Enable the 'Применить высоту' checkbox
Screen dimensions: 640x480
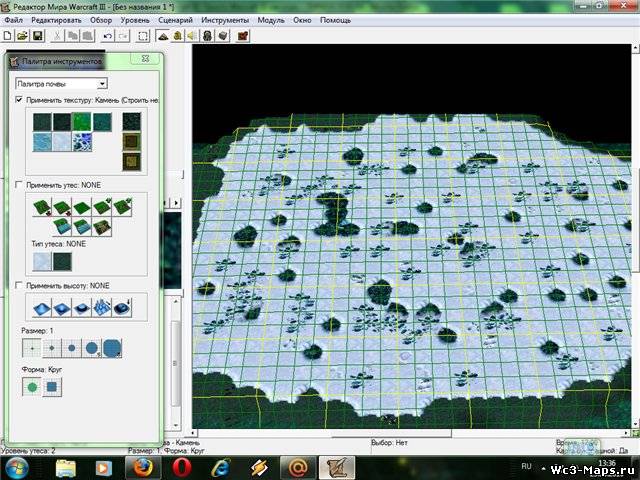click(20, 285)
